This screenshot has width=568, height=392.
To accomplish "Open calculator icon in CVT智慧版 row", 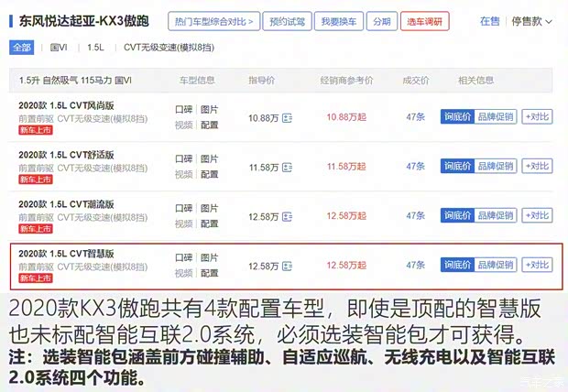I will tap(287, 267).
